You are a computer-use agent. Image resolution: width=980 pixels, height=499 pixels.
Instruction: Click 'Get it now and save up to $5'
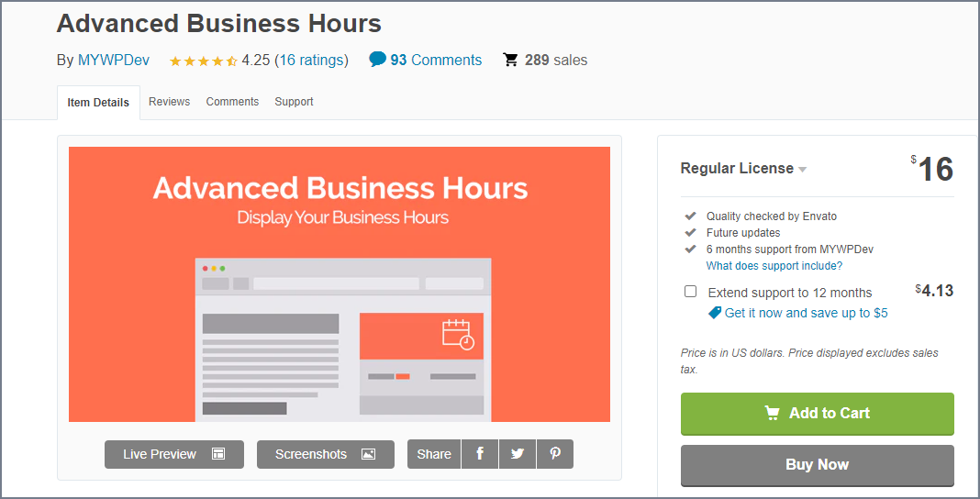click(x=807, y=313)
